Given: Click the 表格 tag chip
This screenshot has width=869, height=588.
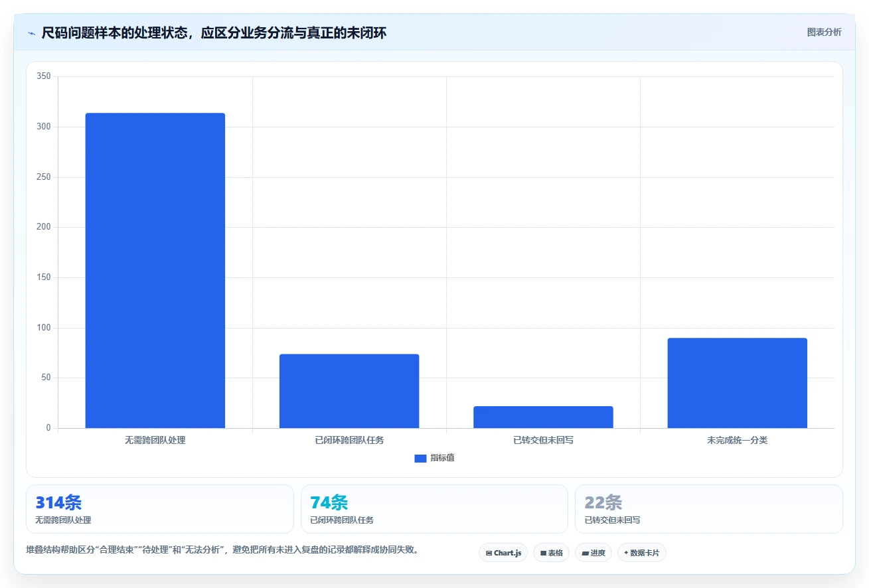Looking at the screenshot, I should coord(551,553).
